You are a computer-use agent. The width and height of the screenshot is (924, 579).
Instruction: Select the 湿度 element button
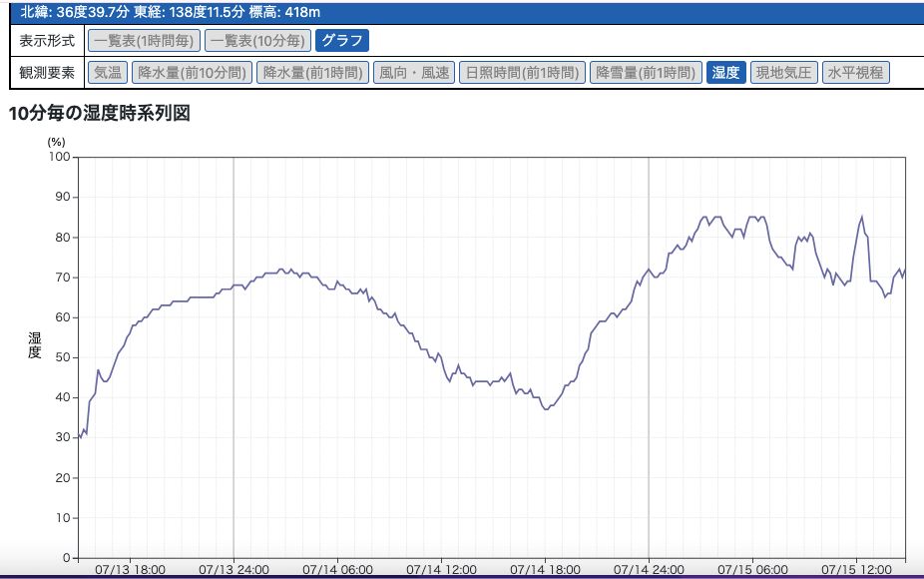tap(726, 73)
